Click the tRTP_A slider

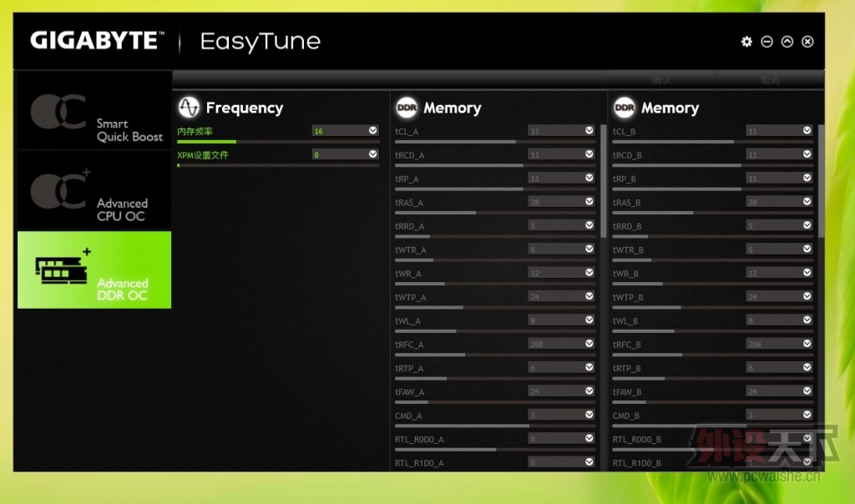click(495, 378)
